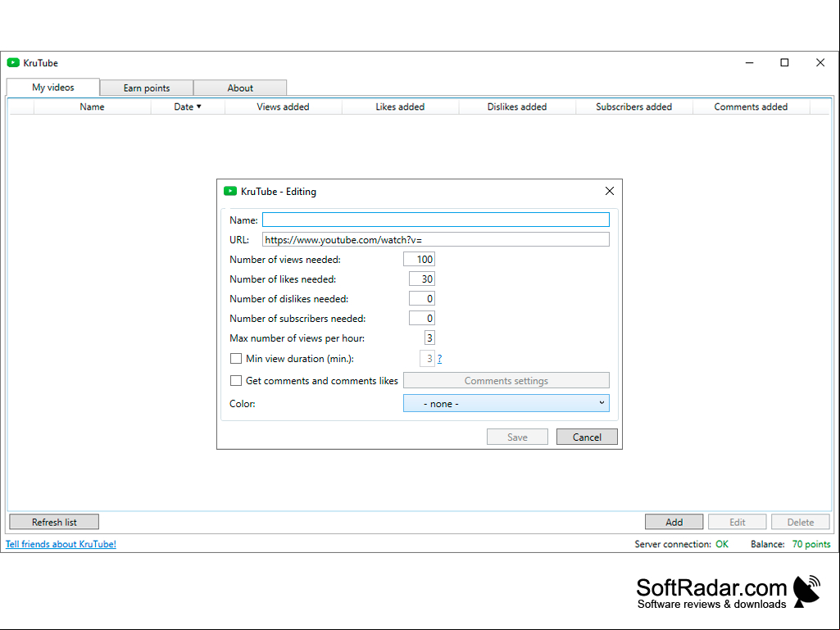Image resolution: width=840 pixels, height=630 pixels.
Task: Tick Get comments and comments likes
Action: [236, 381]
